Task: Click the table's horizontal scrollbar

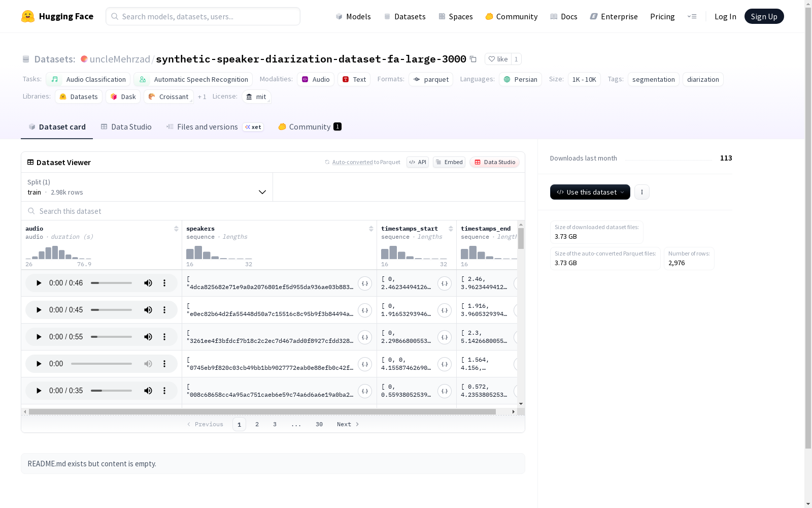Action: [x=262, y=411]
